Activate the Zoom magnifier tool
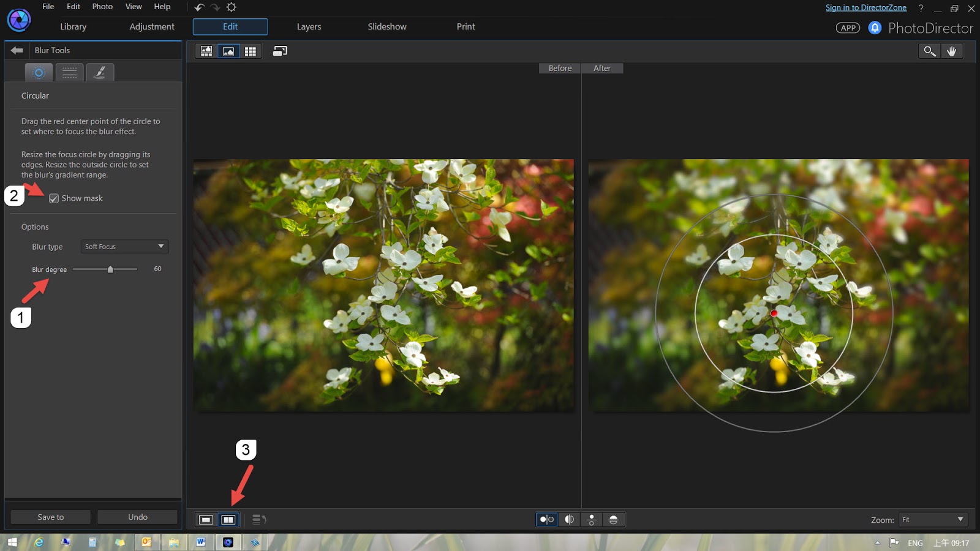The width and height of the screenshot is (980, 551). 929,51
